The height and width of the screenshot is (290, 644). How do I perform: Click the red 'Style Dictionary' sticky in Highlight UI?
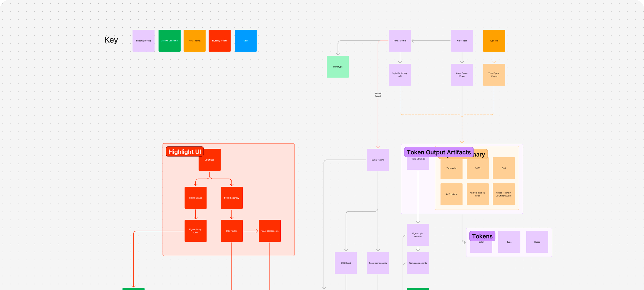pos(232,198)
